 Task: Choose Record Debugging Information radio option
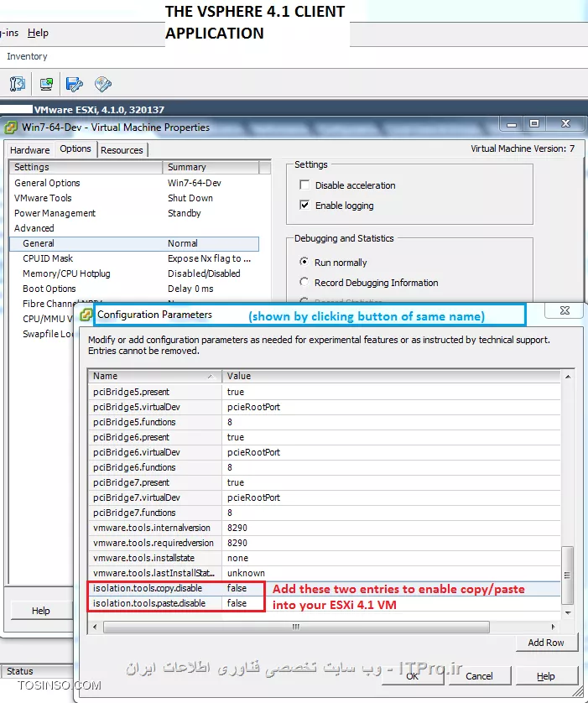click(304, 282)
